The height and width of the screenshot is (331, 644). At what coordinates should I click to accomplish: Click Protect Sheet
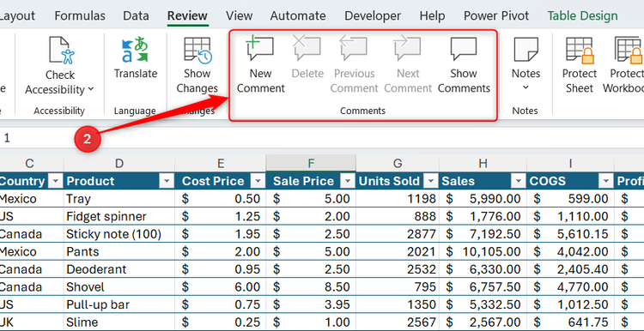[579, 65]
